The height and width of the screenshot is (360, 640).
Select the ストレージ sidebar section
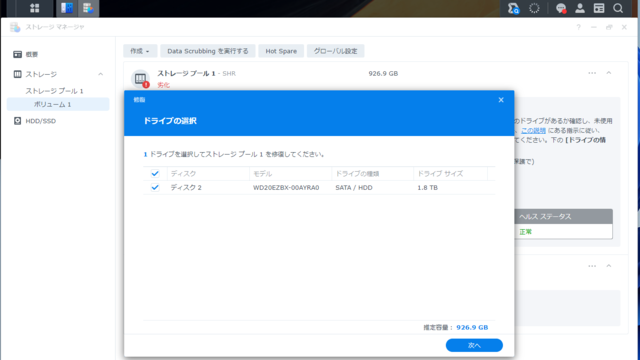tap(41, 74)
